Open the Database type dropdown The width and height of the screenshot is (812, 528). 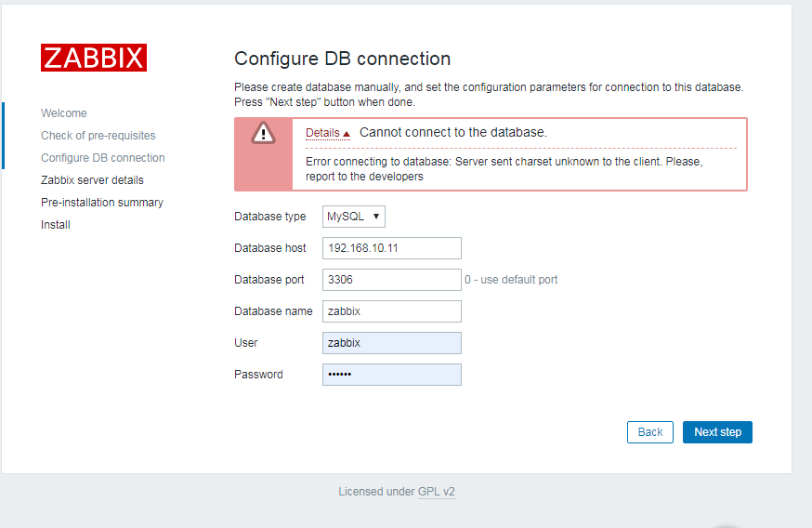pos(354,217)
